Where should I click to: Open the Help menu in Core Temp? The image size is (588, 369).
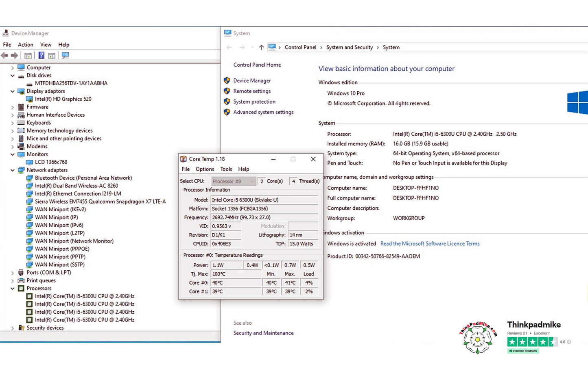pyautogui.click(x=244, y=169)
